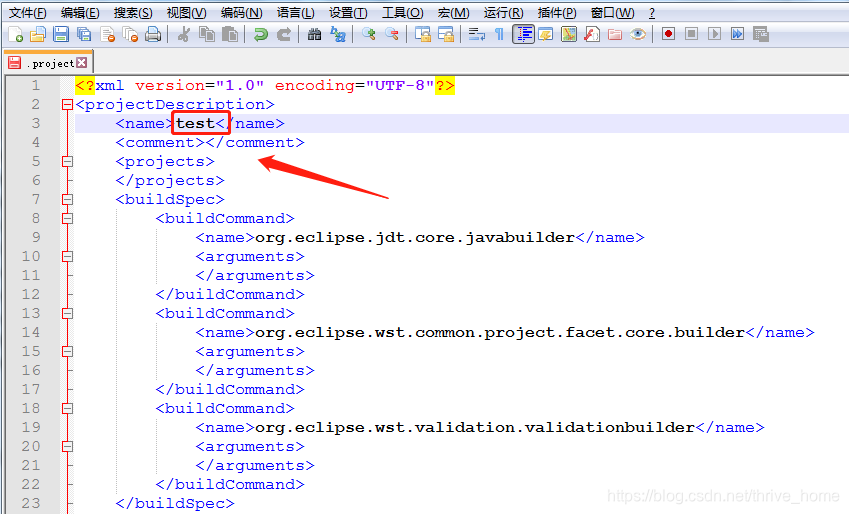Save recorded macro icon

point(761,35)
